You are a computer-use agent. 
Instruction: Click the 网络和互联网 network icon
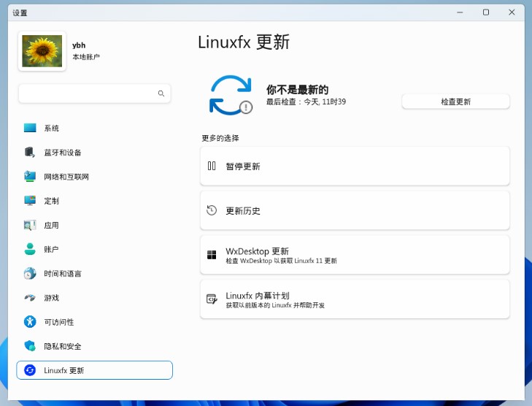[30, 177]
